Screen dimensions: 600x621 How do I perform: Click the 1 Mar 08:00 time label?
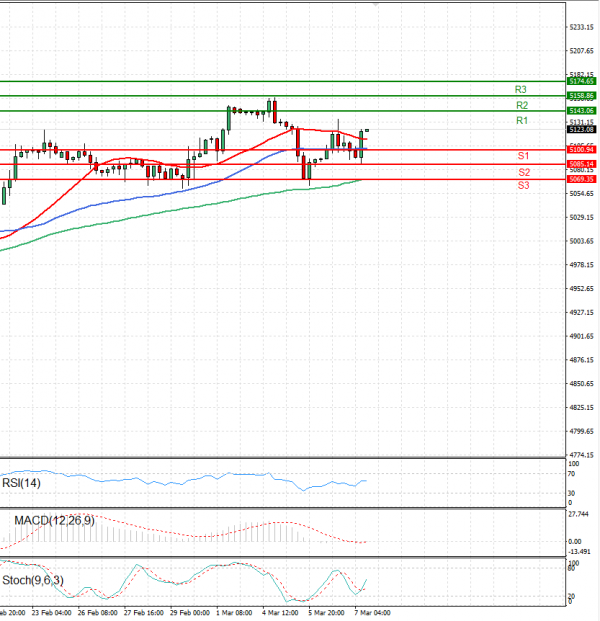(x=234, y=613)
